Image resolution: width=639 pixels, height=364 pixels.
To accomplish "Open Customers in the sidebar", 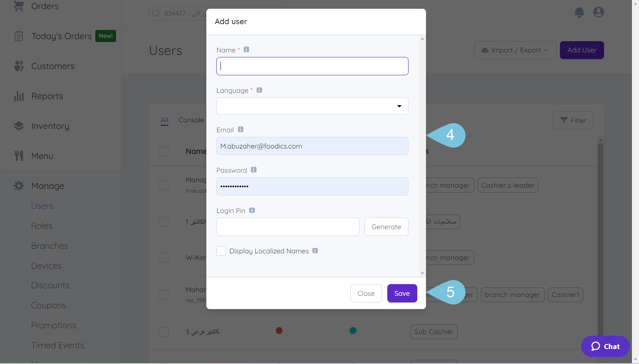I will click(x=53, y=66).
